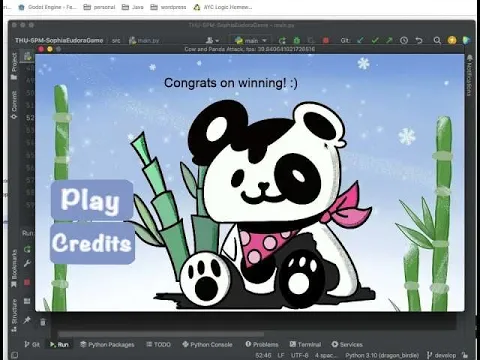This screenshot has height=360, width=480.
Task: Toggle the read-only lock icon in status bar
Action: 465,355
